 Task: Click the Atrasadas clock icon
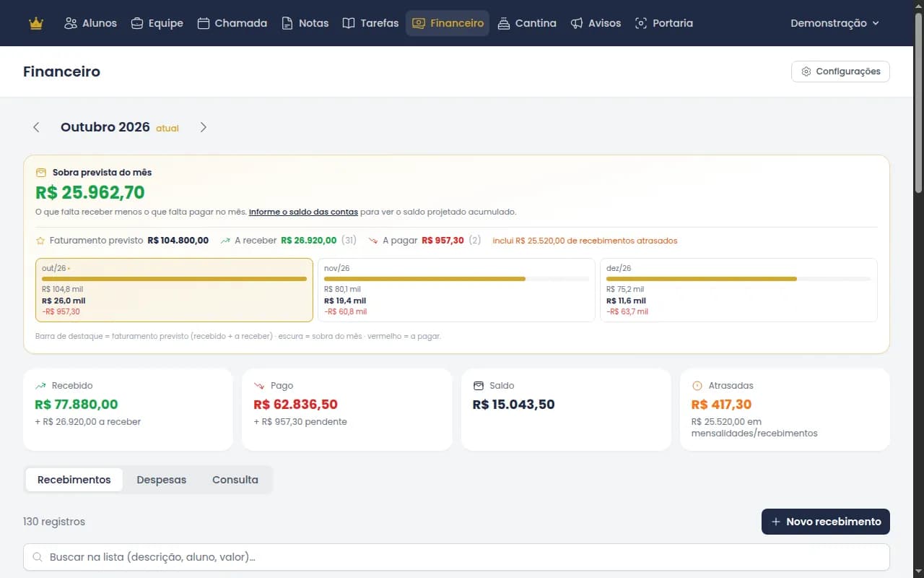click(697, 386)
